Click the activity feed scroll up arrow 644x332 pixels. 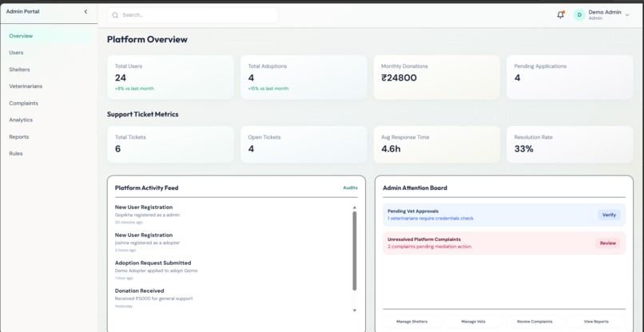pos(355,207)
